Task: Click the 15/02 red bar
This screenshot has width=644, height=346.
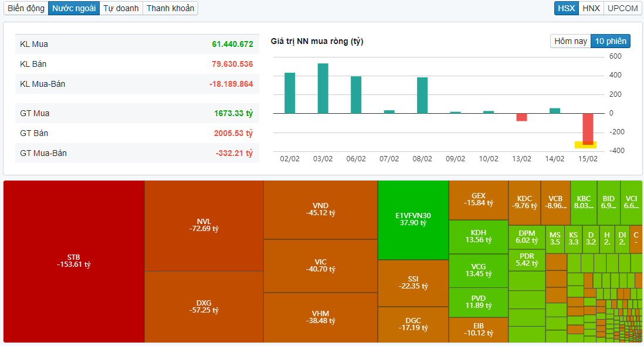Action: pos(588,129)
